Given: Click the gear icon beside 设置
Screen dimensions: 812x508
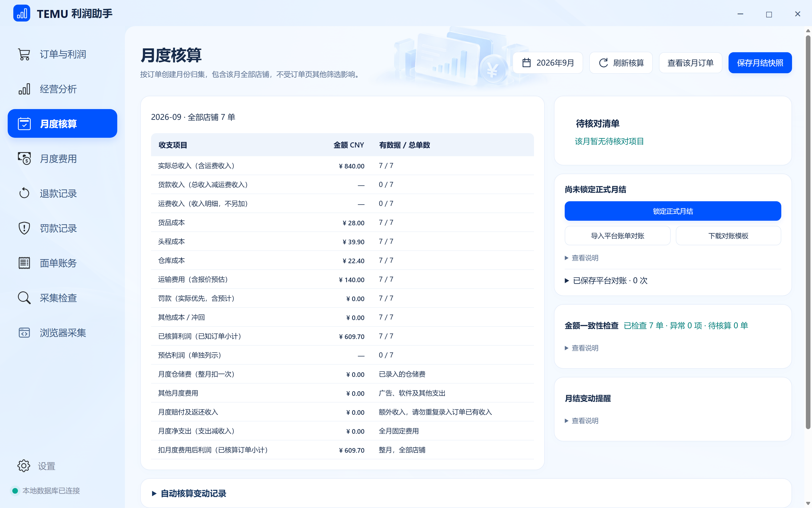Looking at the screenshot, I should click(24, 466).
